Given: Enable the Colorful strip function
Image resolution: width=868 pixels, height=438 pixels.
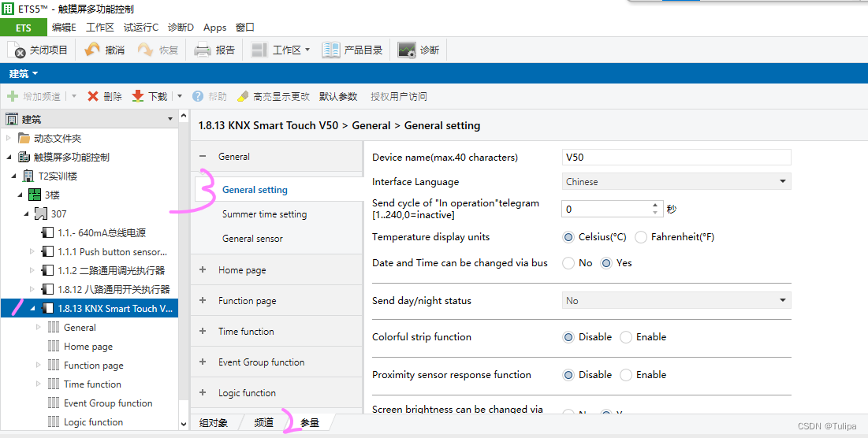Looking at the screenshot, I should tap(625, 337).
